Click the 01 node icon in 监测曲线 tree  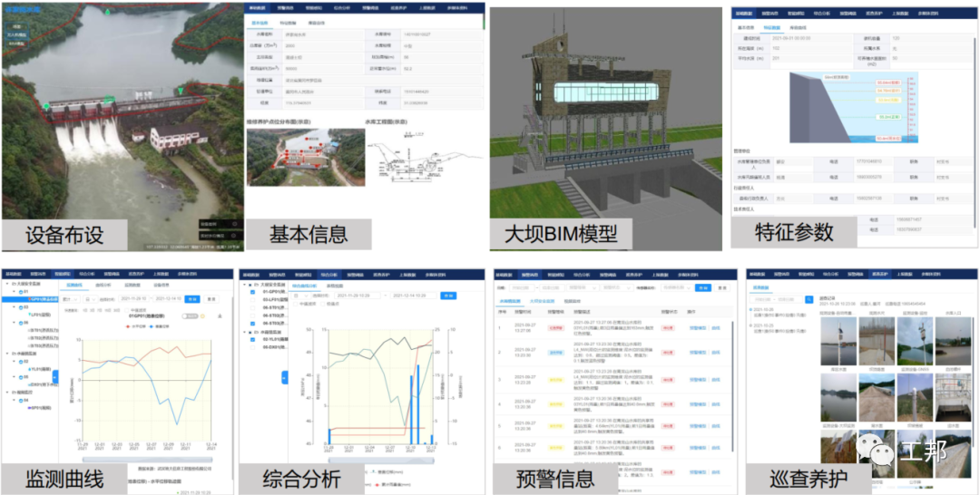21,292
